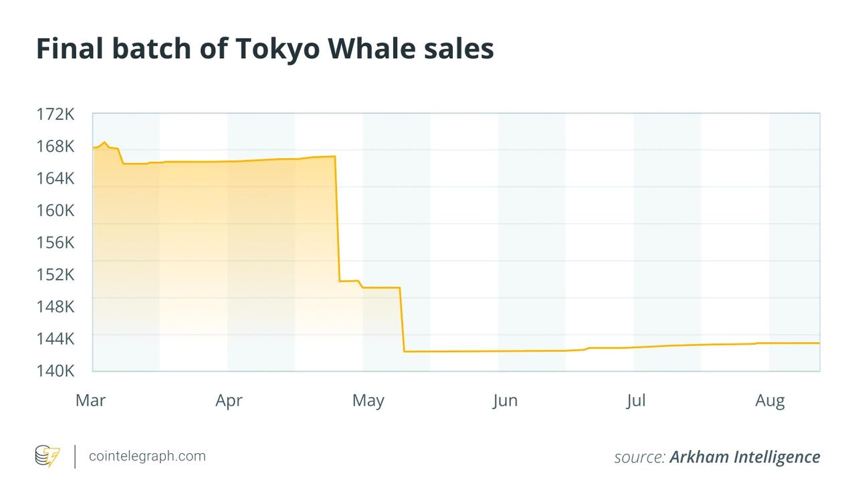Click the 152K y-axis label
This screenshot has width=856, height=504.
(55, 274)
